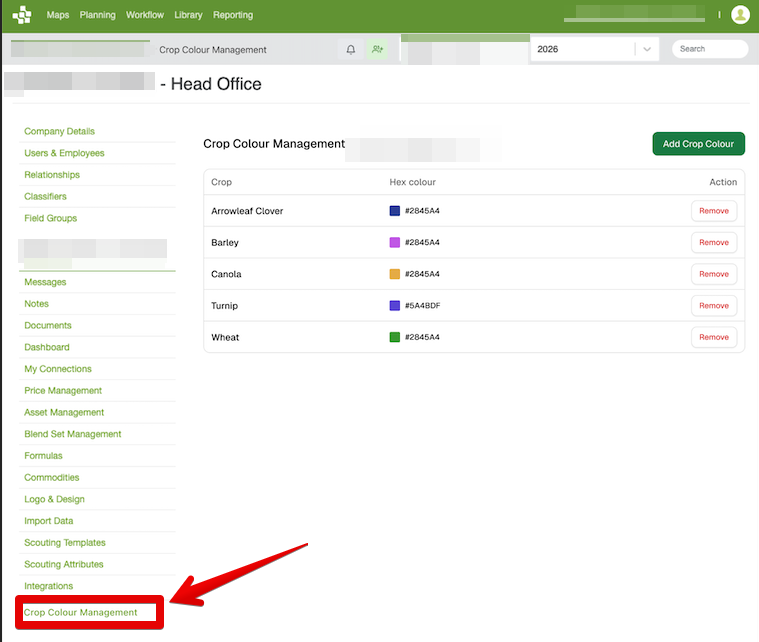Image resolution: width=759 pixels, height=642 pixels.
Task: Open Company Details in sidebar
Action: [60, 131]
